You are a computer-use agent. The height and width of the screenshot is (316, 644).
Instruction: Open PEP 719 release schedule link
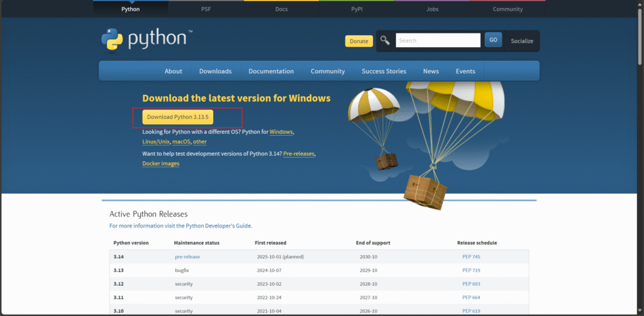[471, 270]
